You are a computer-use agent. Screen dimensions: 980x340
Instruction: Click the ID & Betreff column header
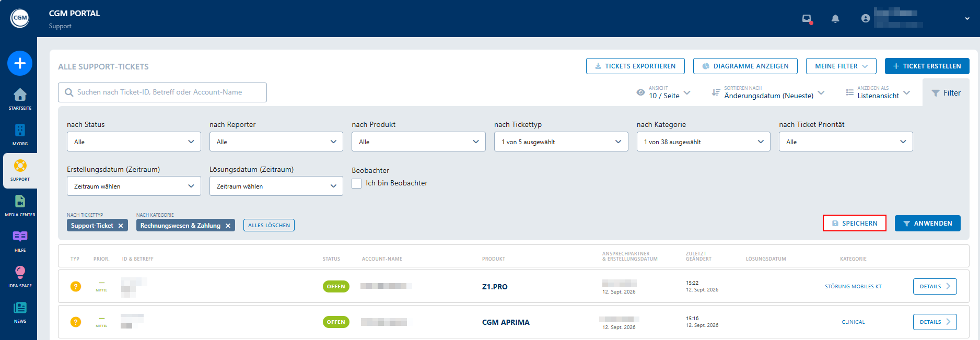pos(138,259)
